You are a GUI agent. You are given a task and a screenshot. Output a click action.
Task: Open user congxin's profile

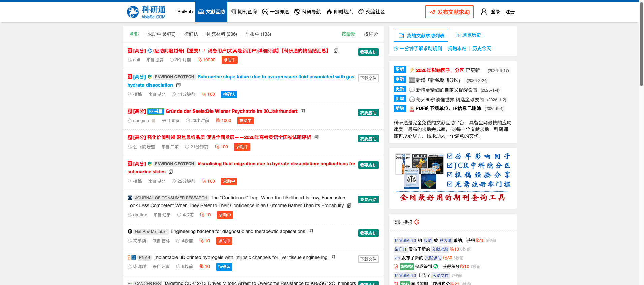pyautogui.click(x=141, y=120)
